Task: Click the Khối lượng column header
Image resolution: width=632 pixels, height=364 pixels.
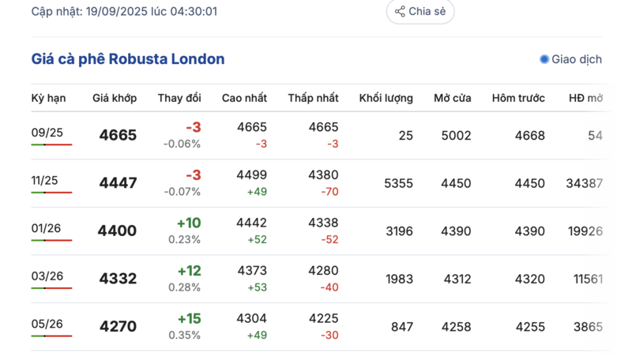Action: [386, 98]
